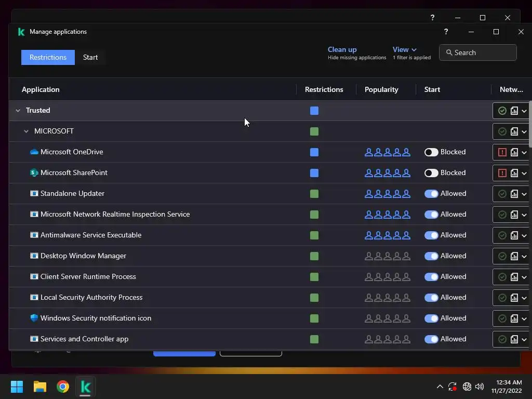Screen dimensions: 532x399
Task: Collapse the MICROSOFT group
Action: (x=26, y=131)
